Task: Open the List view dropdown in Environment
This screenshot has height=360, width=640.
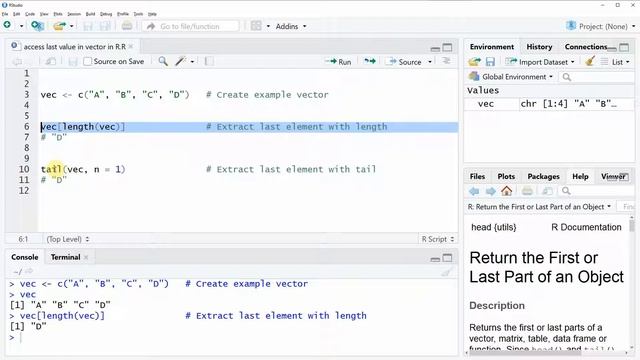Action: point(615,62)
